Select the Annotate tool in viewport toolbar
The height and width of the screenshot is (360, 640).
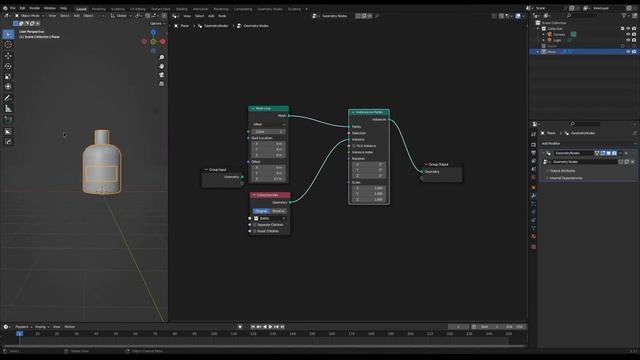8,98
